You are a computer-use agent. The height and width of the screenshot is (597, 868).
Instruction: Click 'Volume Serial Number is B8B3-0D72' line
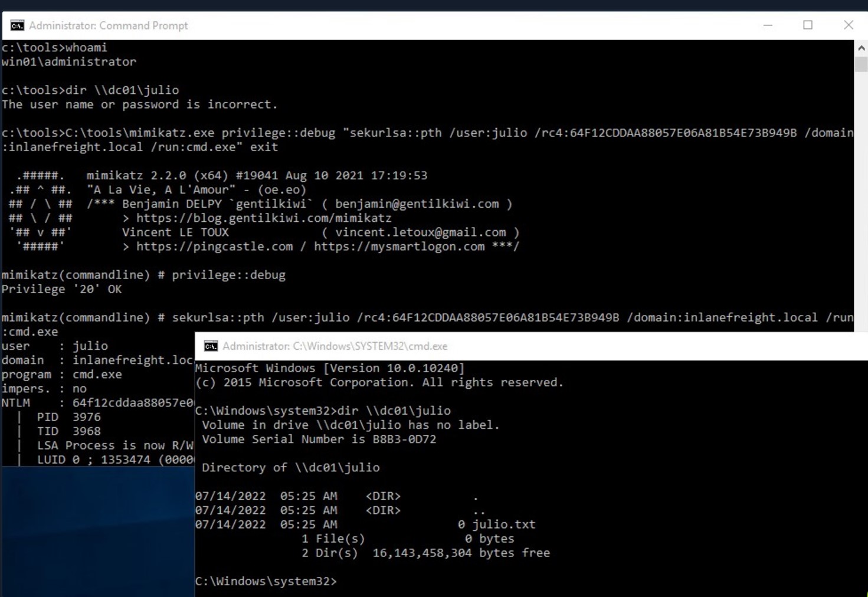point(319,439)
